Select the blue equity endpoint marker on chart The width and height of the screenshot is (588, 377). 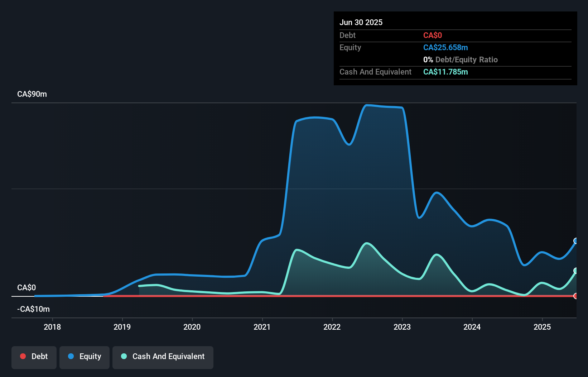point(576,241)
